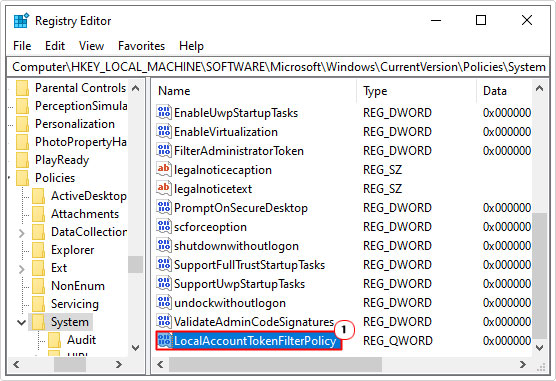Click the tree pane scroll down arrow

[135, 348]
